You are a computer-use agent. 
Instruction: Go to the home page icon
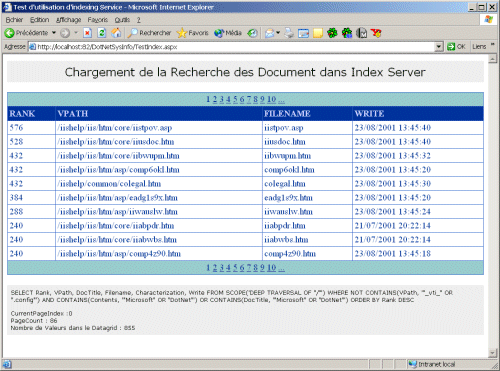pyautogui.click(x=116, y=33)
